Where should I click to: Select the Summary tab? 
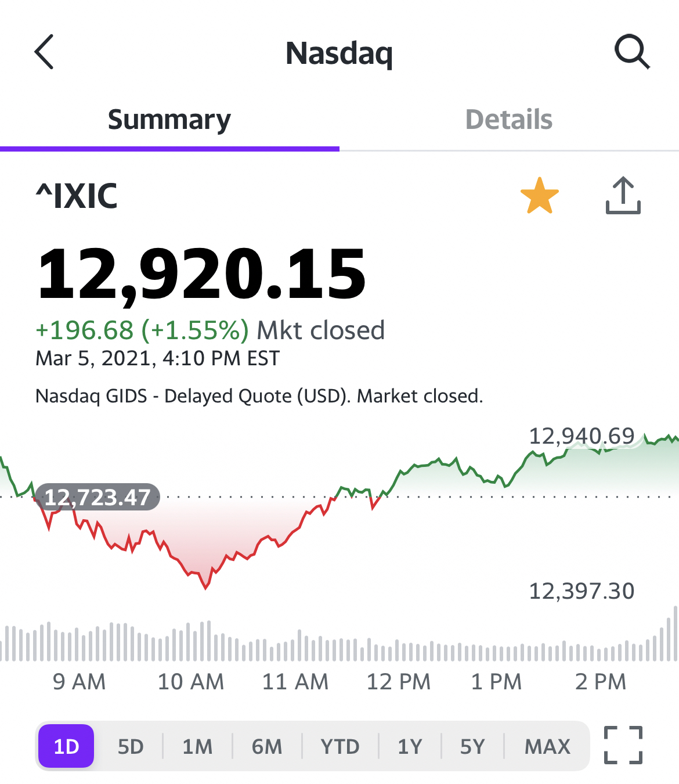pyautogui.click(x=169, y=120)
